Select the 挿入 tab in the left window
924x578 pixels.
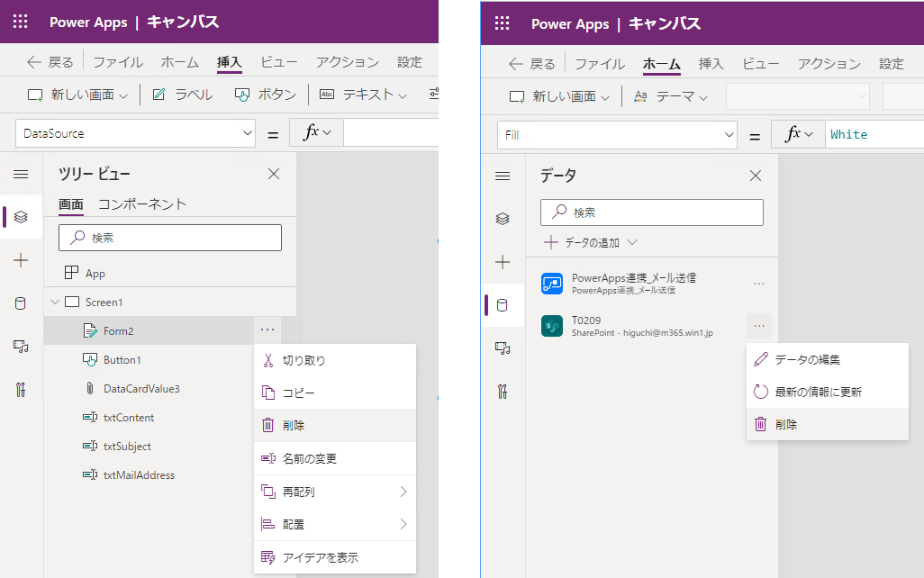tap(230, 62)
